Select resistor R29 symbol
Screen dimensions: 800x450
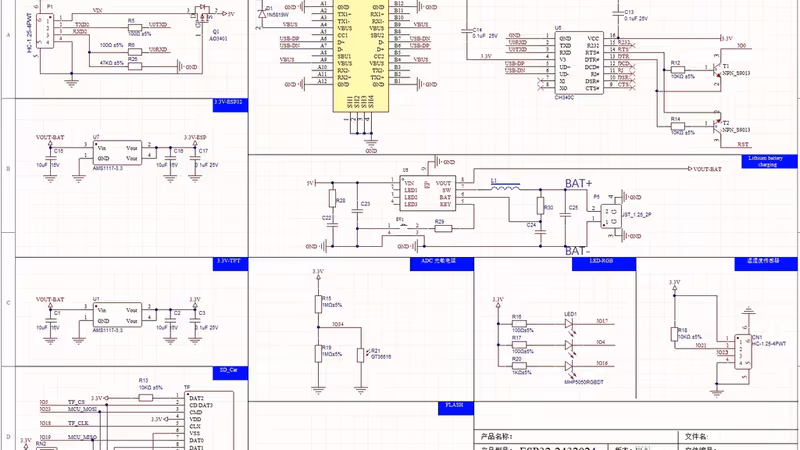click(x=443, y=229)
